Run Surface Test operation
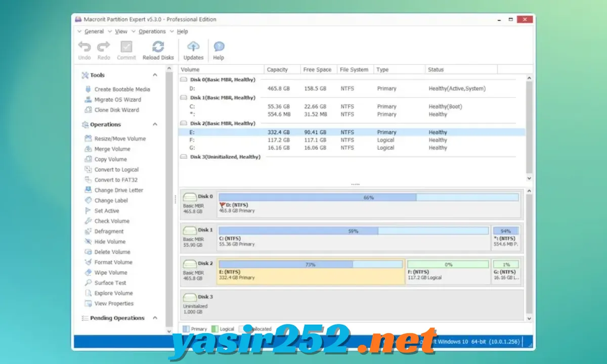The height and width of the screenshot is (364, 607). 110,283
